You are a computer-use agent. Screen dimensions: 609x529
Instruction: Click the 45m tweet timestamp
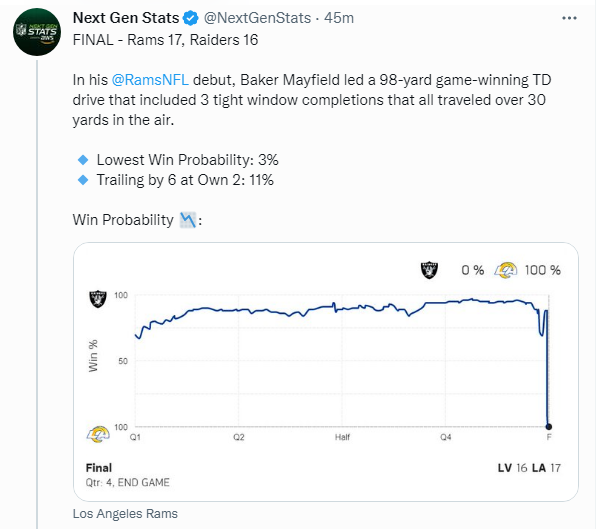(x=340, y=18)
